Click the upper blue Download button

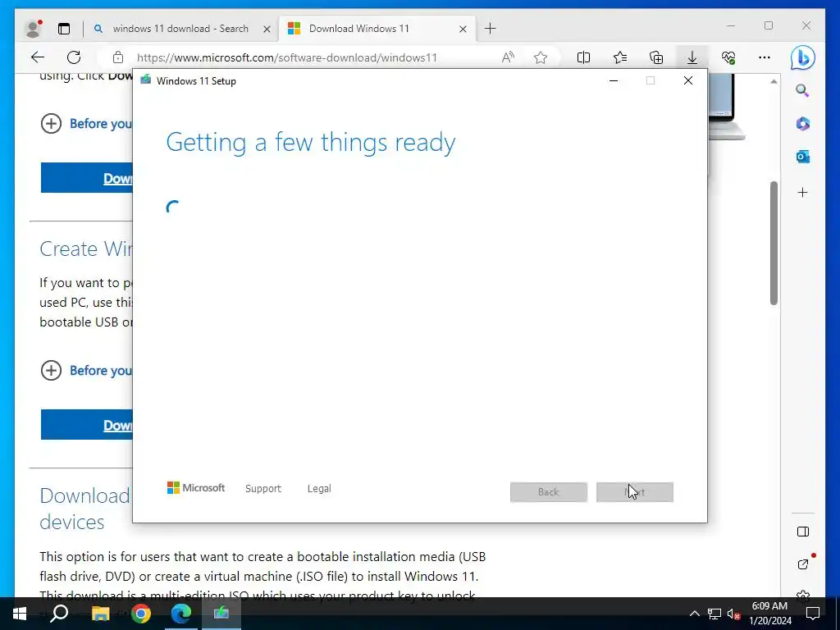pyautogui.click(x=87, y=178)
